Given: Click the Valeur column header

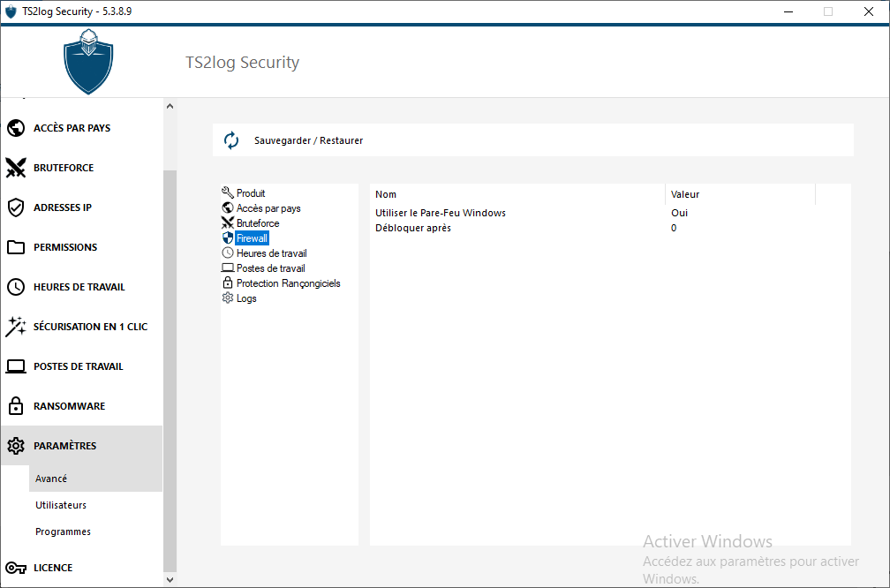Looking at the screenshot, I should [x=740, y=194].
